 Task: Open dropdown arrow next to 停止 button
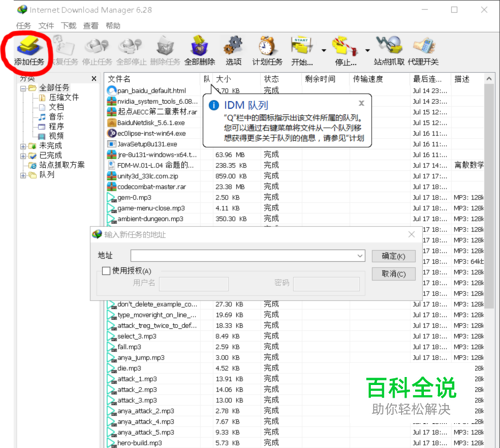coord(367,50)
